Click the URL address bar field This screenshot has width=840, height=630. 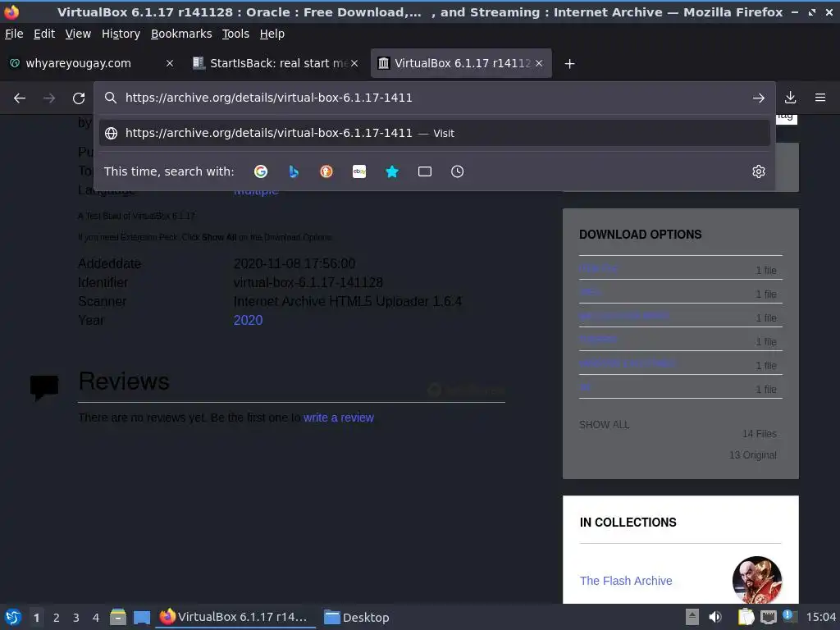434,98
